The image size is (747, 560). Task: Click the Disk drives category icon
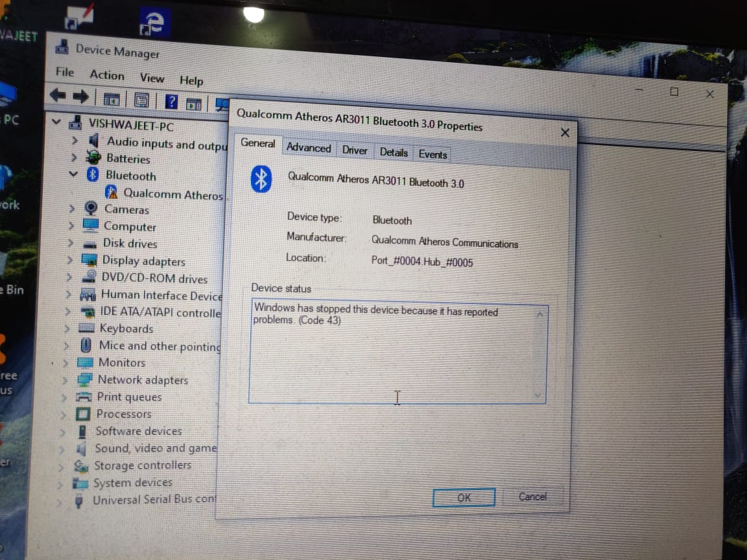point(89,244)
